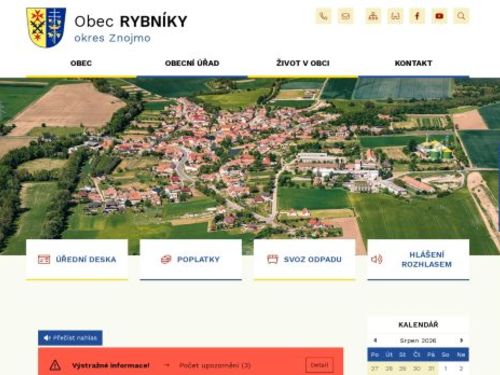500x375 pixels.
Task: Click the accessibility icon in header
Action: point(395,16)
